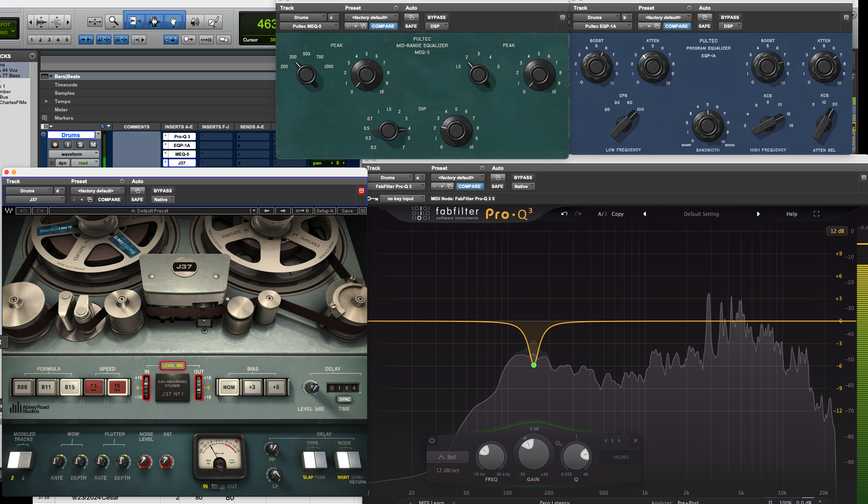Open J37 plugin selector dropdown
The width and height of the screenshot is (868, 504).
[x=35, y=200]
